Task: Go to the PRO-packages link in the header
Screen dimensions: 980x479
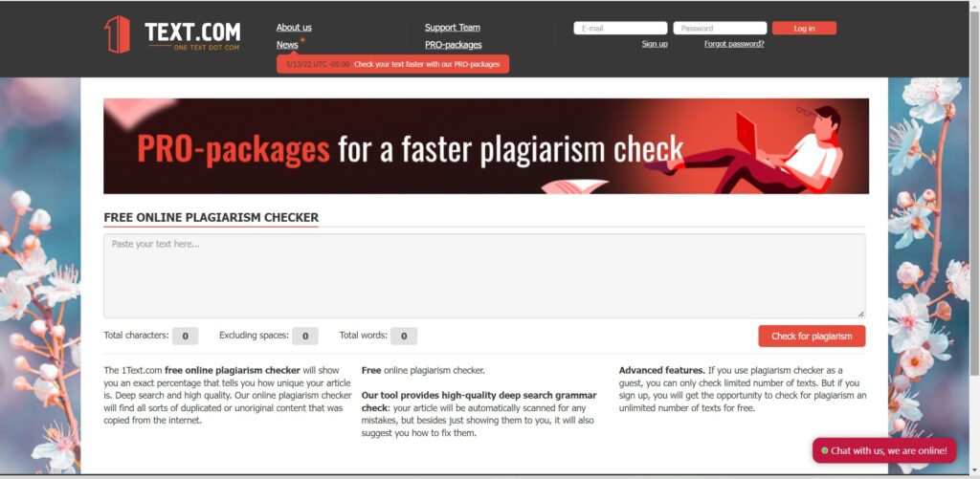Action: pyautogui.click(x=453, y=45)
